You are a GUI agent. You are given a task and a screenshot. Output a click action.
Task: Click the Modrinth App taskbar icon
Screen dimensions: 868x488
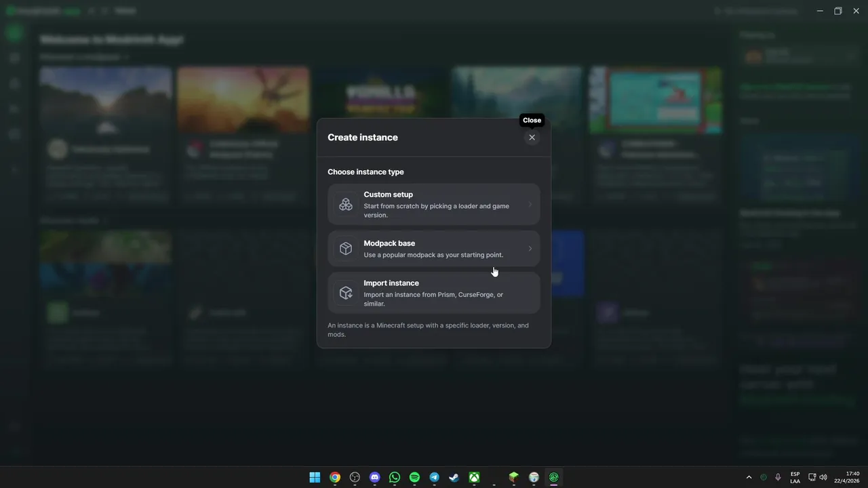click(x=554, y=477)
